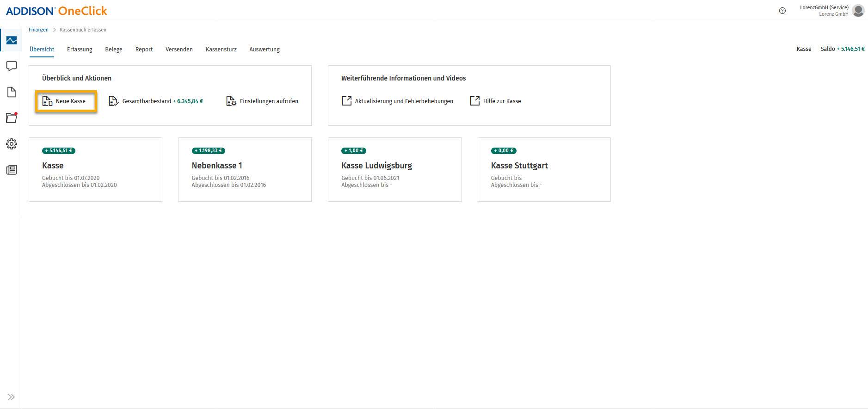Switch to the Übersicht tab

(42, 50)
